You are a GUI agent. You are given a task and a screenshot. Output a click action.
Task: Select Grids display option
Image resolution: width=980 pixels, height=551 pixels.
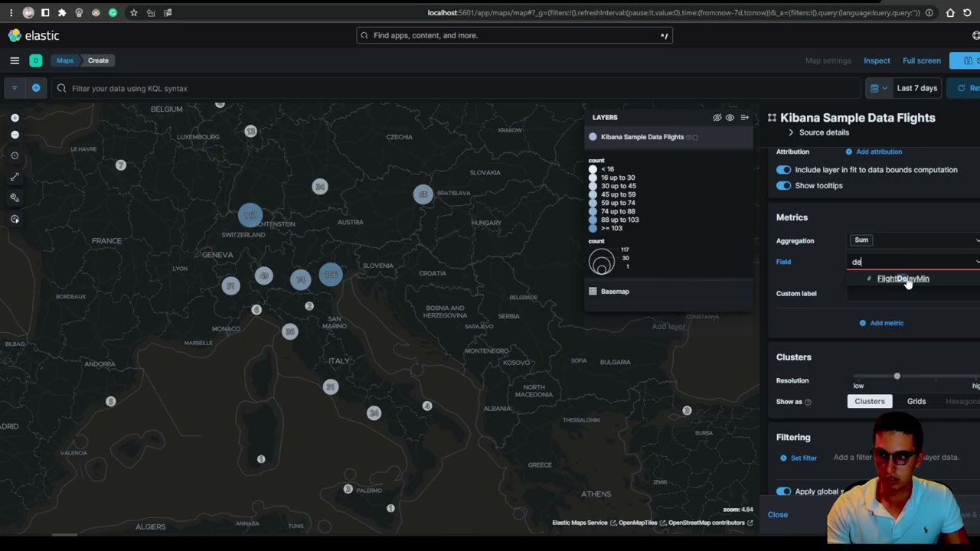[x=916, y=401]
